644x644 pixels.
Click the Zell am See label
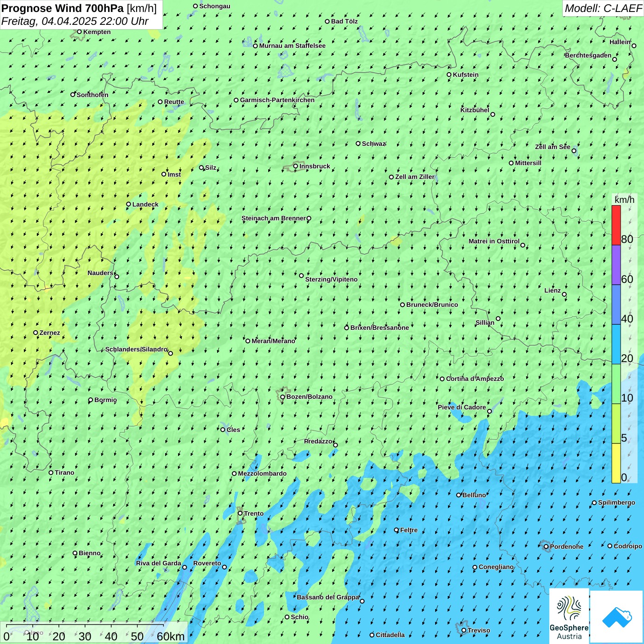[x=552, y=147]
